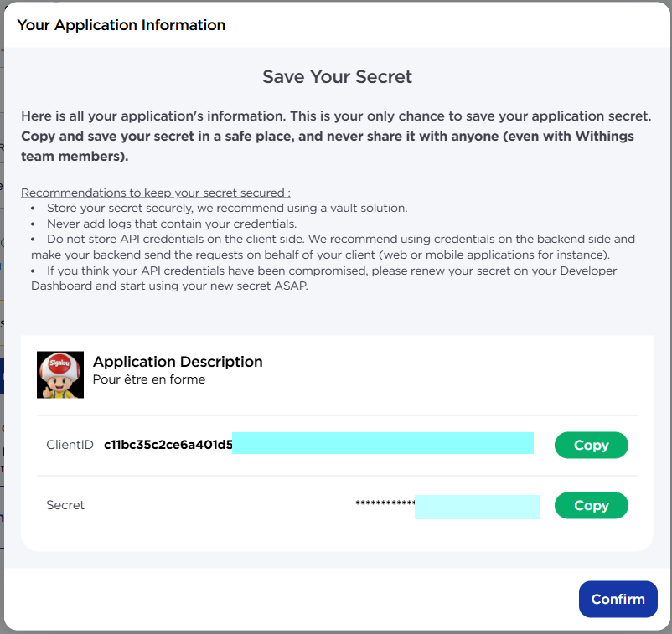Click the Secret row label
Screen dimensions: 672x634
[x=65, y=505]
